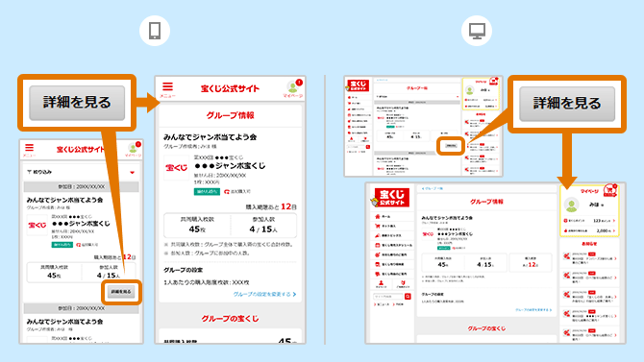
Task: Open the グループの設定を変更する link on the mobile screen
Action: click(x=264, y=294)
